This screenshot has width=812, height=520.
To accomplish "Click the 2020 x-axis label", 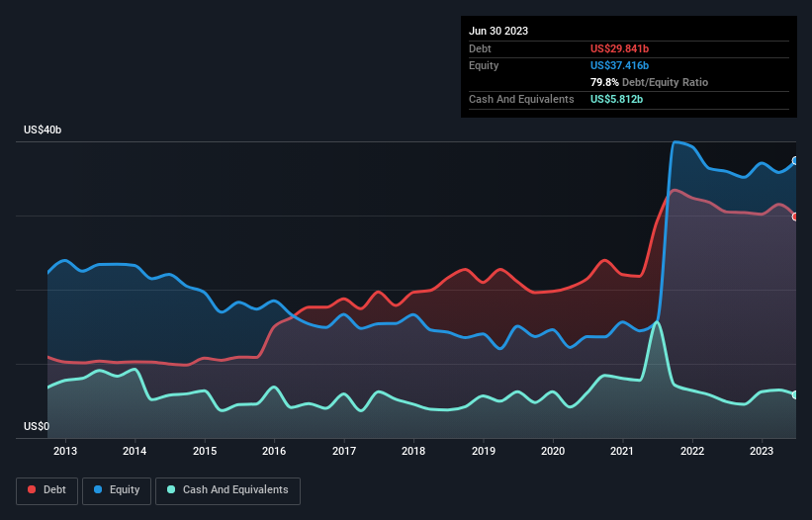I will [x=553, y=451].
